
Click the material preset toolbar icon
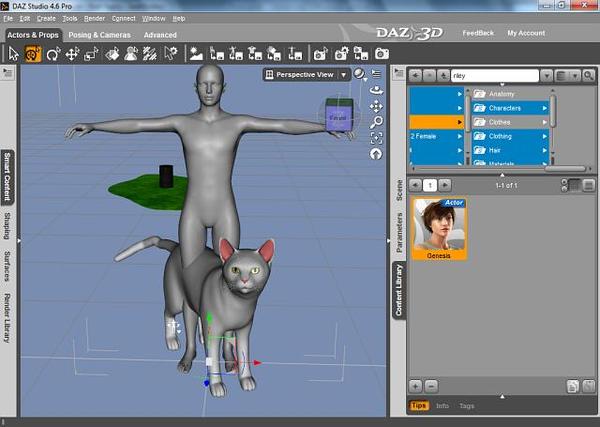274,54
